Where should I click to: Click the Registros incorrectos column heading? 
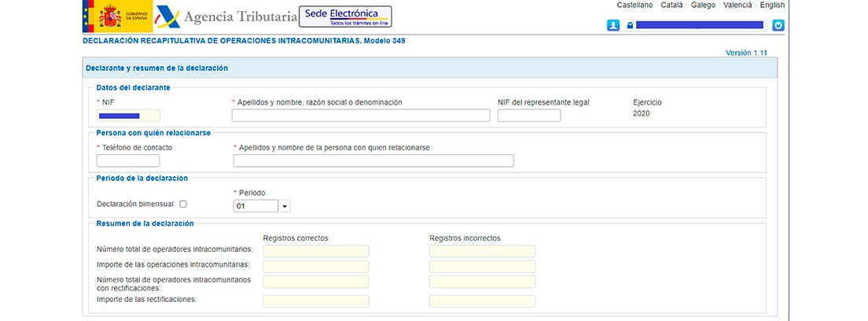pyautogui.click(x=465, y=238)
